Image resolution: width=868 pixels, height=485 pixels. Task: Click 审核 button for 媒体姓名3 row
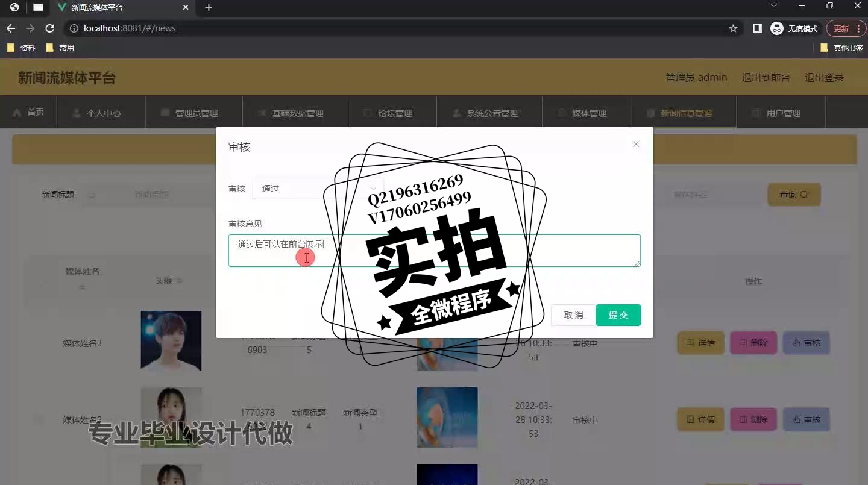click(x=807, y=343)
